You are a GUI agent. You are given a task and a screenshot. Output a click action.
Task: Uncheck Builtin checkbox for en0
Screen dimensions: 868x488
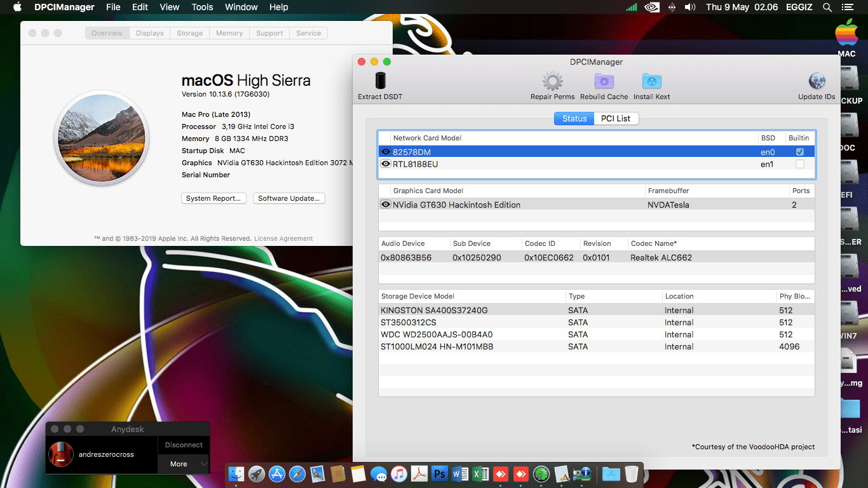click(x=800, y=152)
